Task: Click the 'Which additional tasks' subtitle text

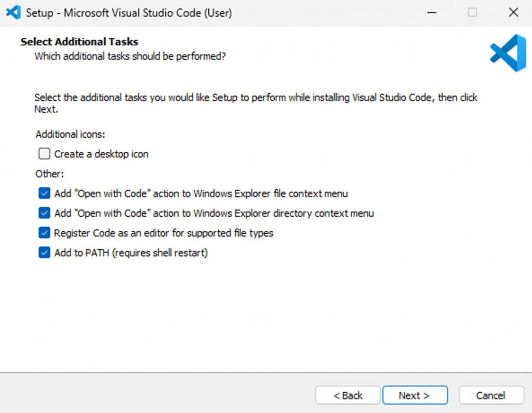Action: point(130,56)
